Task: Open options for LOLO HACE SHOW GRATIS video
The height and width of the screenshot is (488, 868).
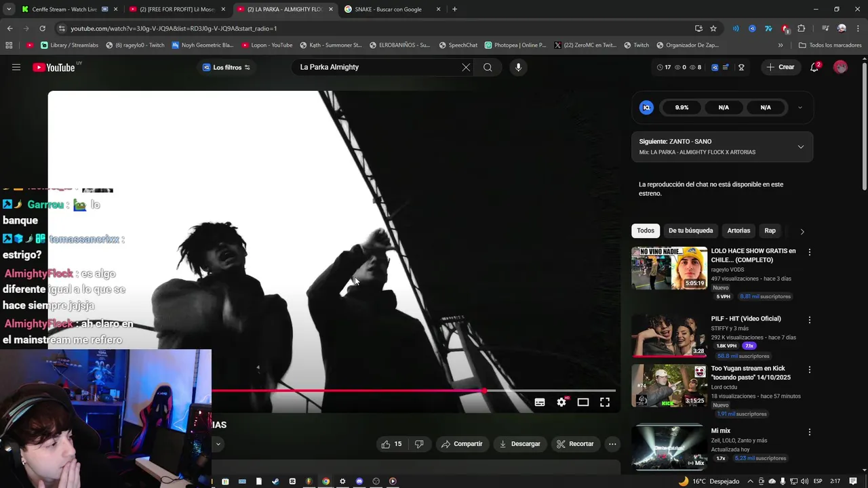Action: tap(809, 252)
